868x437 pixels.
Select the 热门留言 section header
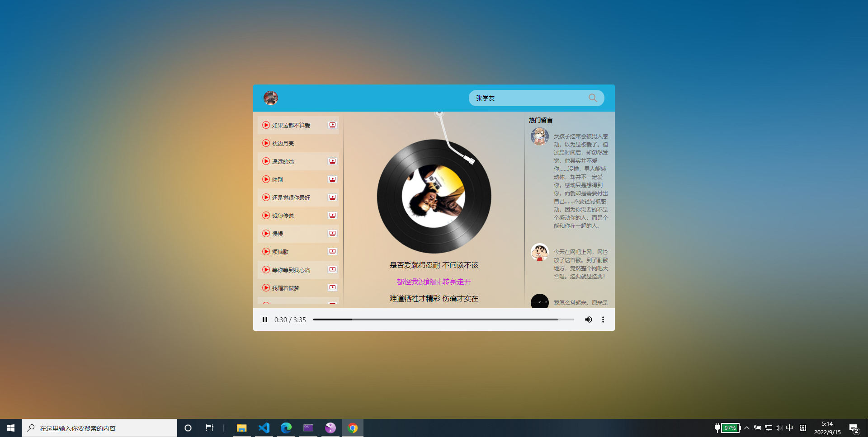(540, 120)
